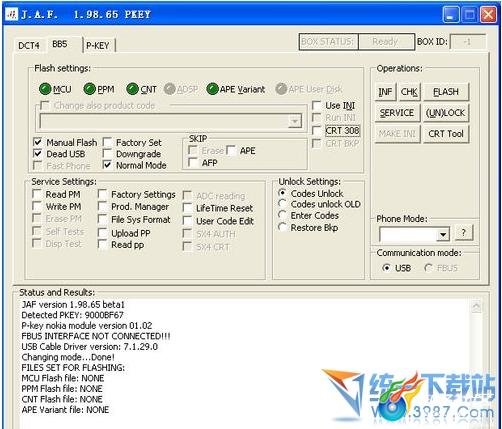502x429 pixels.
Task: Select the Codes Unlock radio button
Action: click(x=282, y=193)
